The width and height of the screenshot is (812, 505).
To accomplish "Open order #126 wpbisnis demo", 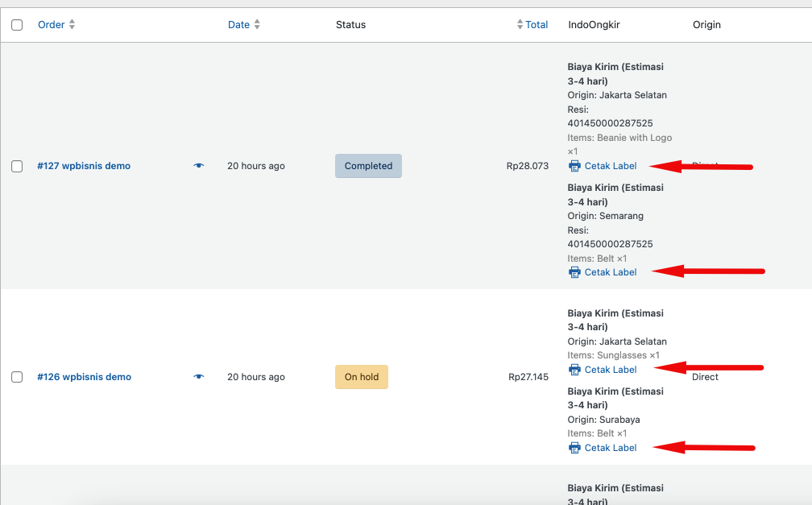I will click(84, 377).
